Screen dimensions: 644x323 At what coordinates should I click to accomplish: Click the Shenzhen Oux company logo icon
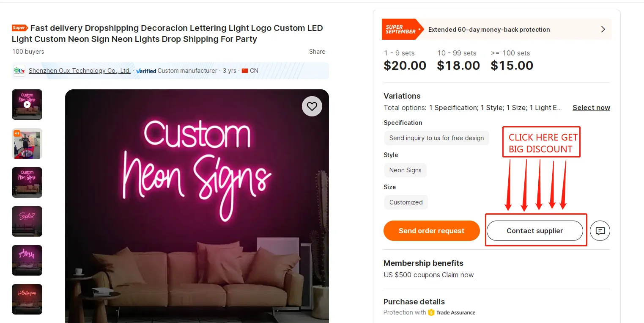click(x=19, y=71)
